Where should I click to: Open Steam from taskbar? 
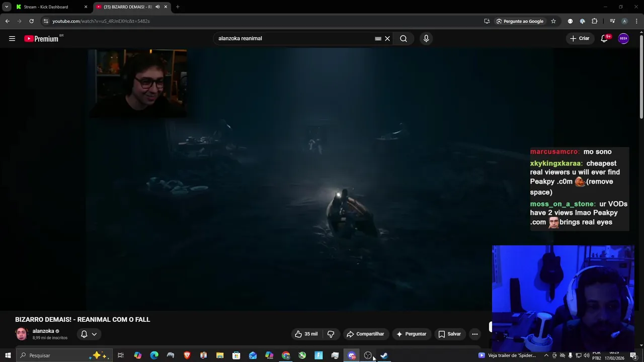pyautogui.click(x=384, y=355)
